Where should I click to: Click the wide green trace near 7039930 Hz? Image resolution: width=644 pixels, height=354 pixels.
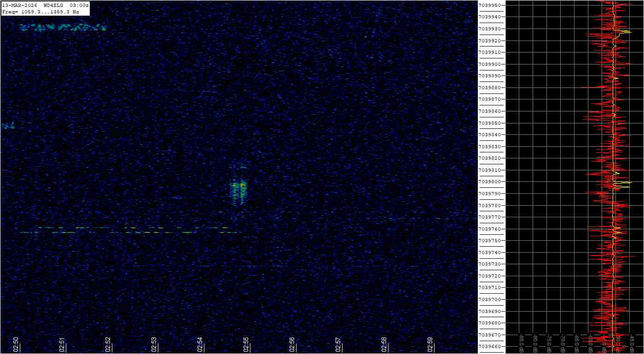point(63,27)
